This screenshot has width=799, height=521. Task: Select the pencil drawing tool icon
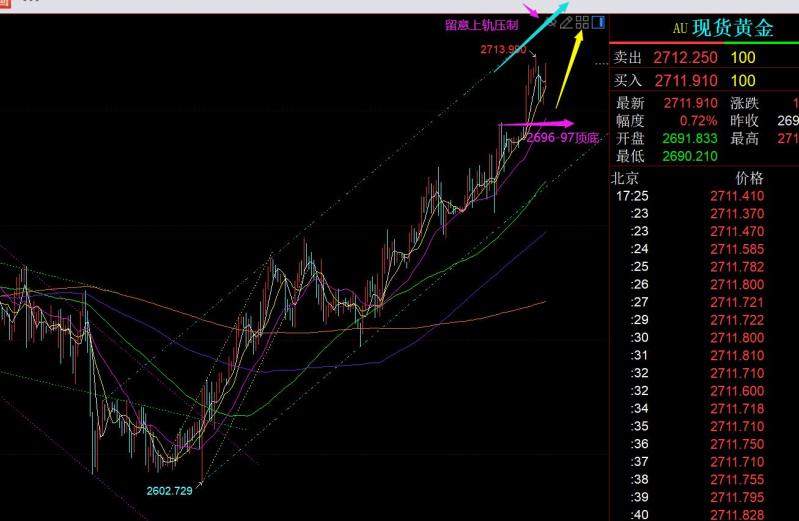coord(566,22)
